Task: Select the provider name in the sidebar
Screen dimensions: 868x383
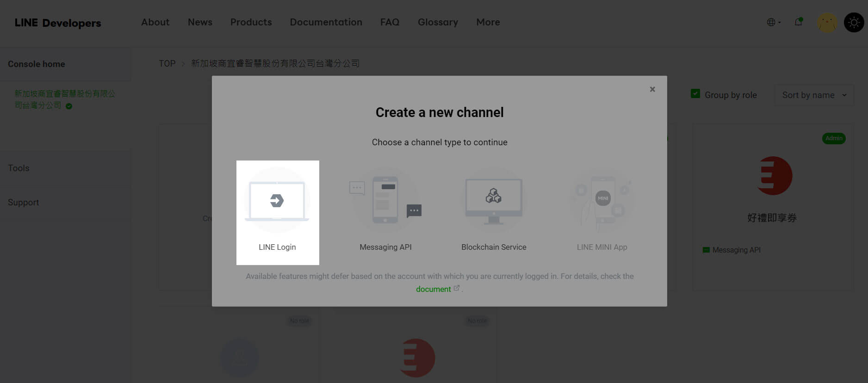Action: (65, 99)
